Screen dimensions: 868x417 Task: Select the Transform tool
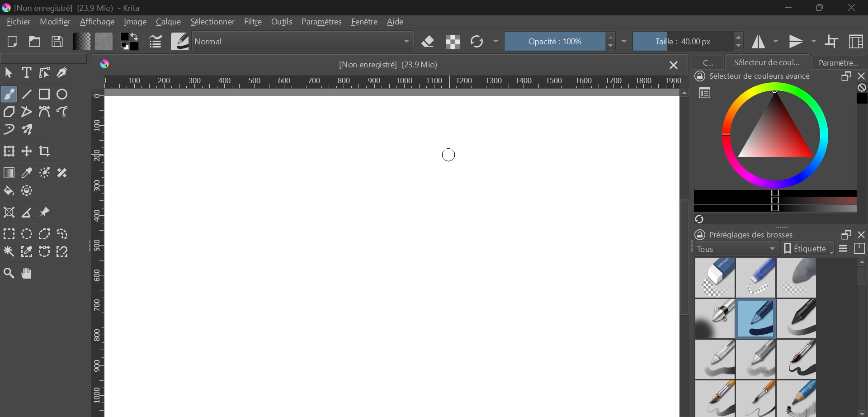[x=9, y=151]
